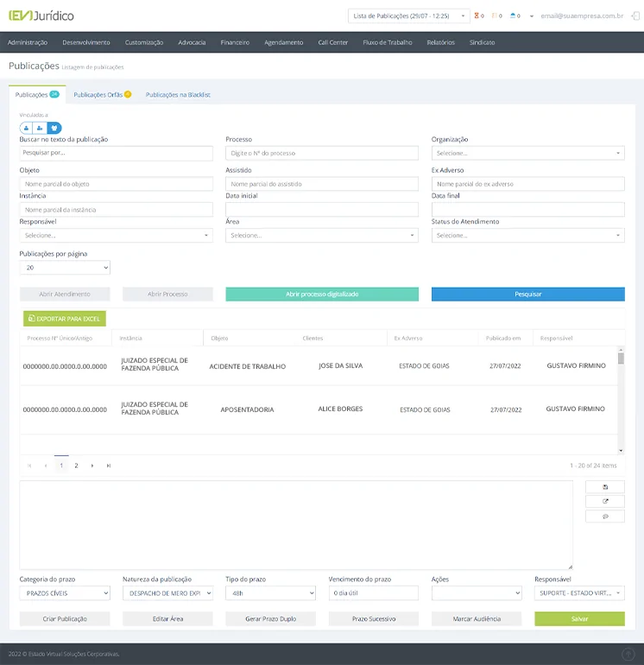Image resolution: width=644 pixels, height=665 pixels.
Task: Jump to the last page arrow
Action: [109, 465]
